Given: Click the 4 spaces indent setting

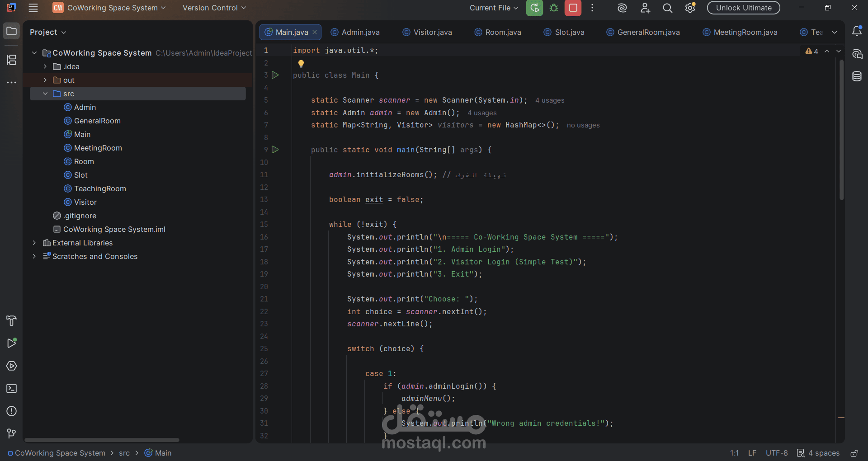Looking at the screenshot, I should click(x=818, y=453).
